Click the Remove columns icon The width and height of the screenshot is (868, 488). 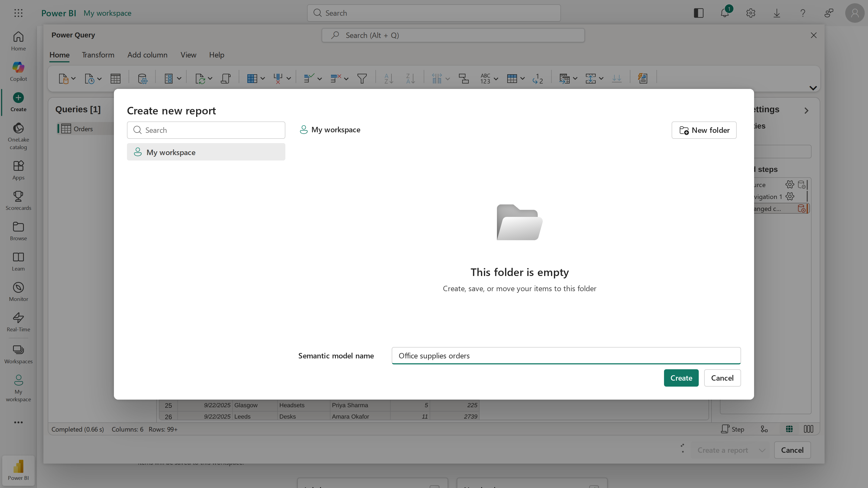(x=278, y=78)
